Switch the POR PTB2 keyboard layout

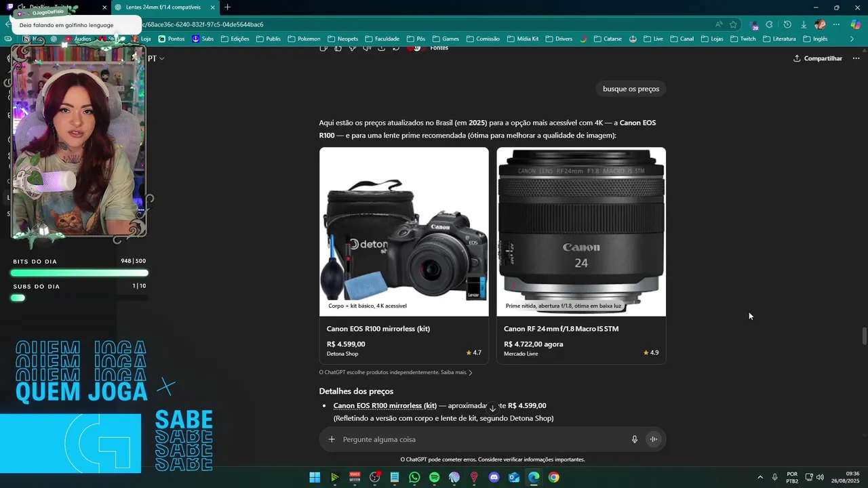(x=792, y=477)
